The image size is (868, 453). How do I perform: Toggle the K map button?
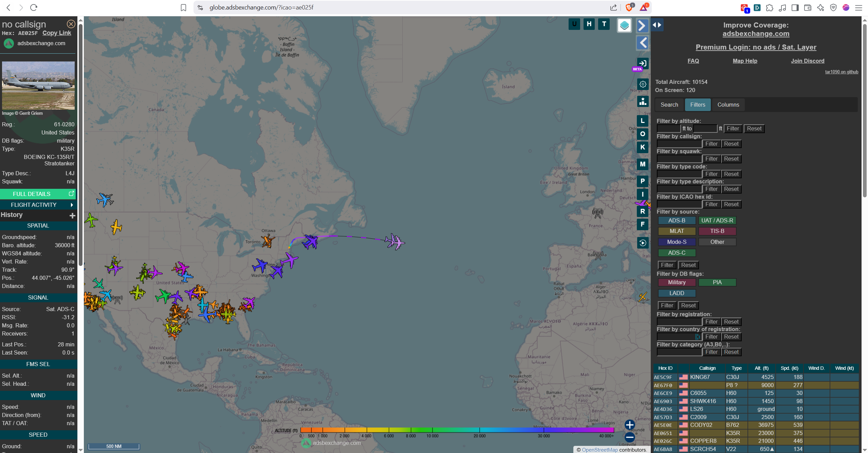click(x=643, y=147)
